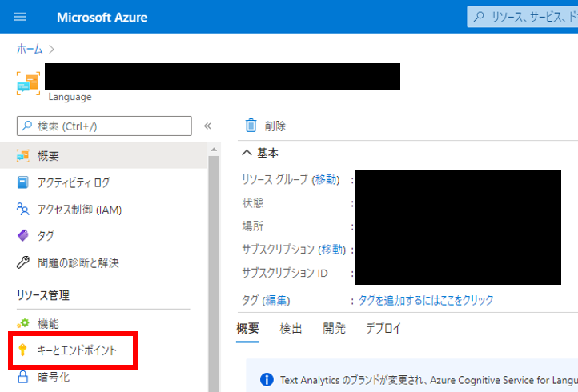Switch to the 検出 tab
The height and width of the screenshot is (392, 578).
point(291,328)
